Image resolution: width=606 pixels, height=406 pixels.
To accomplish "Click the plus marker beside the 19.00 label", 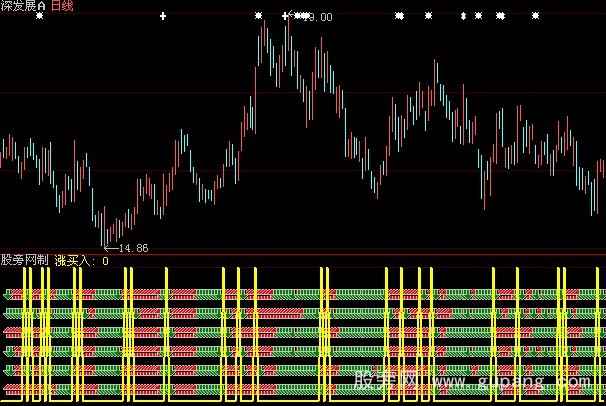I will pyautogui.click(x=285, y=17).
